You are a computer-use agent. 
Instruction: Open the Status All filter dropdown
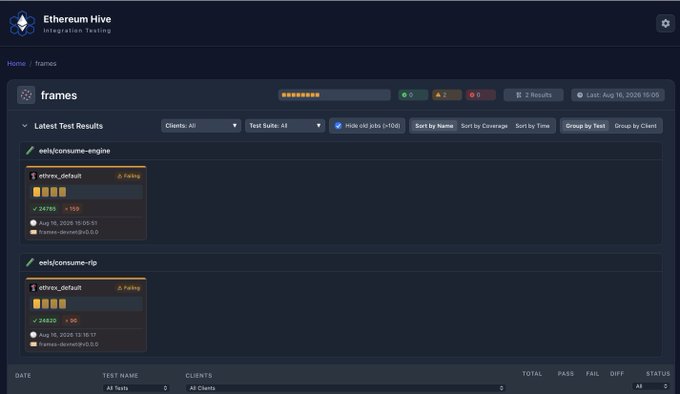651,386
